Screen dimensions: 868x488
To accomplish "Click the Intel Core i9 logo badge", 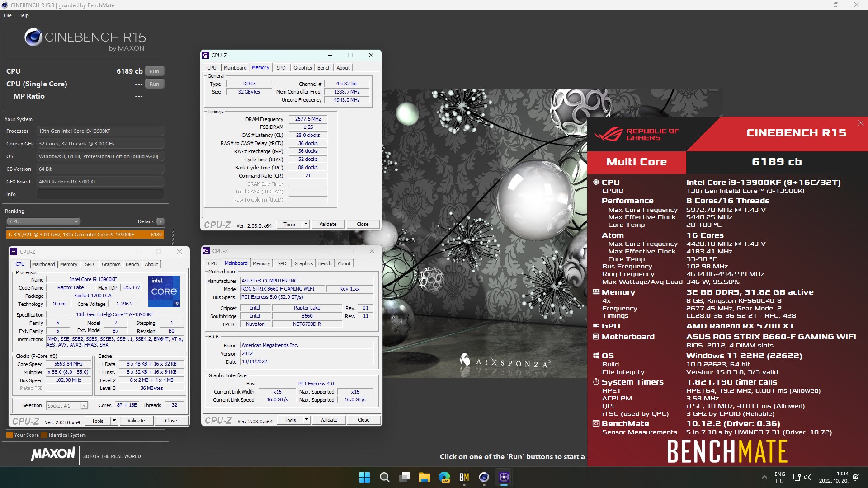I will [164, 291].
